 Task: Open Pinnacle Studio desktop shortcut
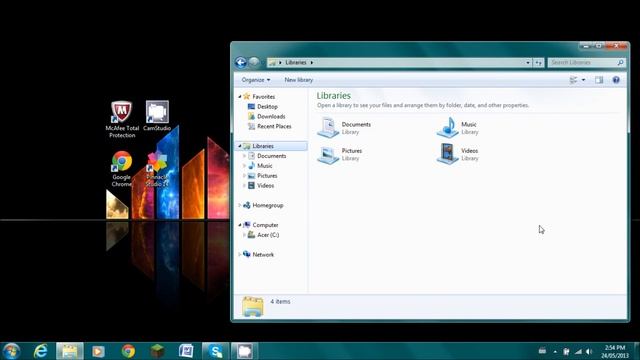click(157, 169)
